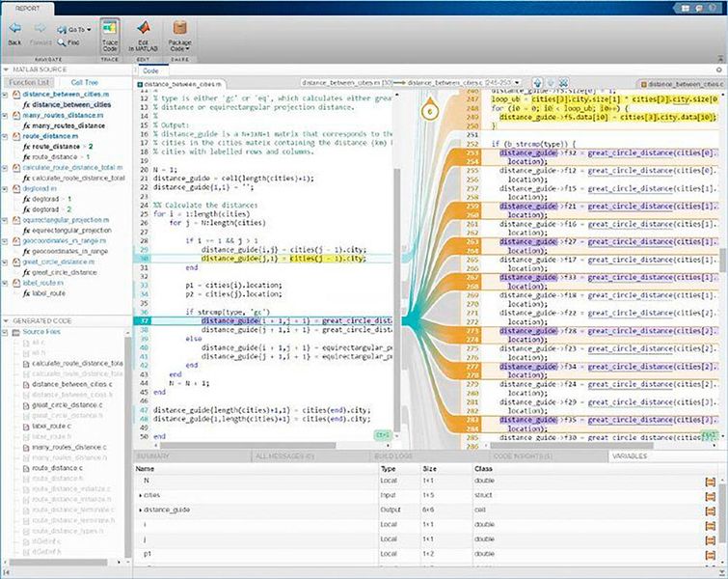Collapse the MATLAB SOURCE panel
728x579 pixels.
pos(6,69)
